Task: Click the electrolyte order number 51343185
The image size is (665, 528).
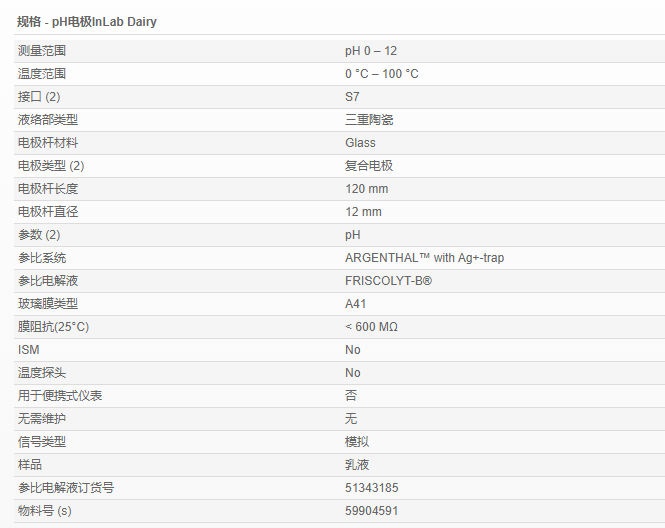Action: [371, 488]
